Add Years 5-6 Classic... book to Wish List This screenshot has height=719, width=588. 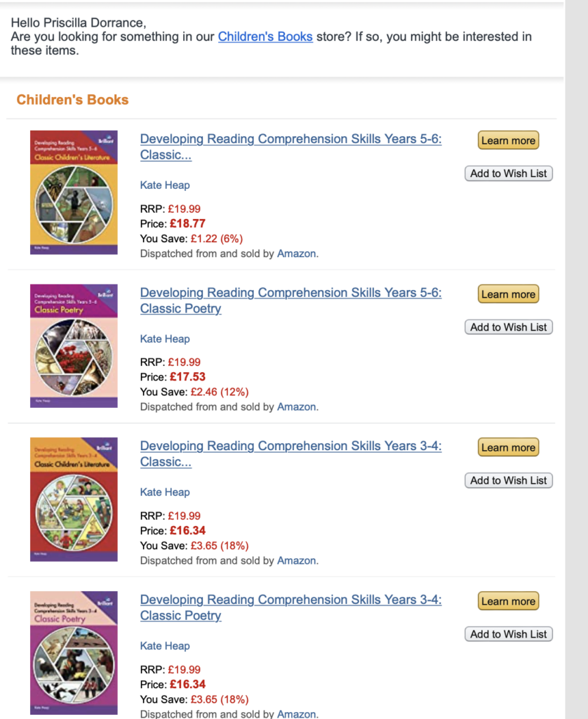coord(508,173)
